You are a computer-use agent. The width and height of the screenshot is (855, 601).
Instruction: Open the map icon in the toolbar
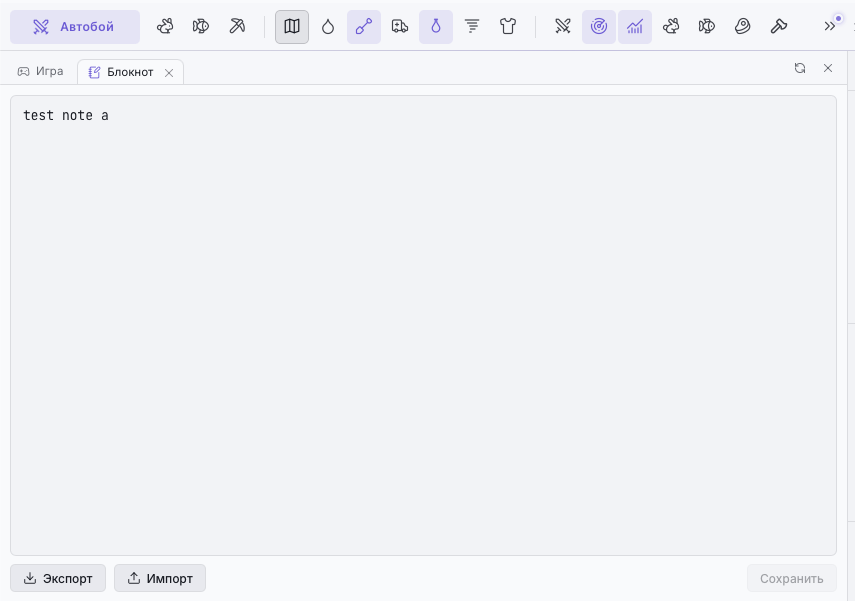click(x=292, y=27)
